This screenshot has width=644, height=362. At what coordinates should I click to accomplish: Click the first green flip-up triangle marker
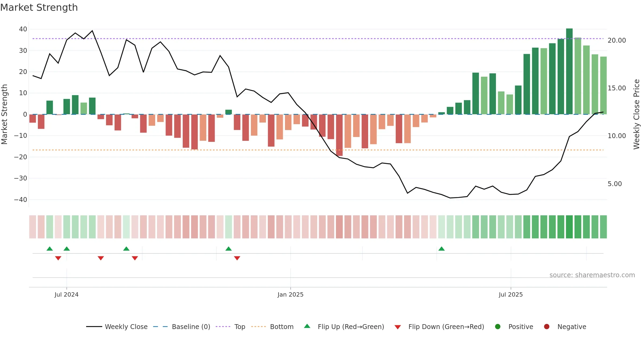pos(50,249)
